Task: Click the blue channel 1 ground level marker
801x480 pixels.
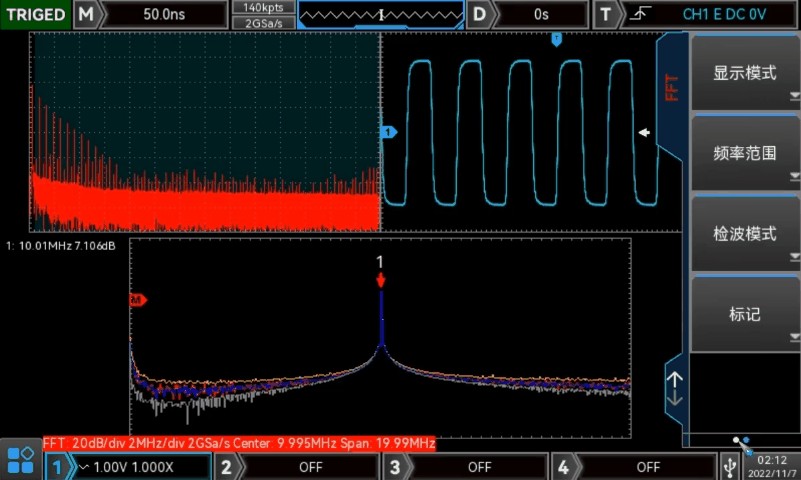Action: point(390,132)
